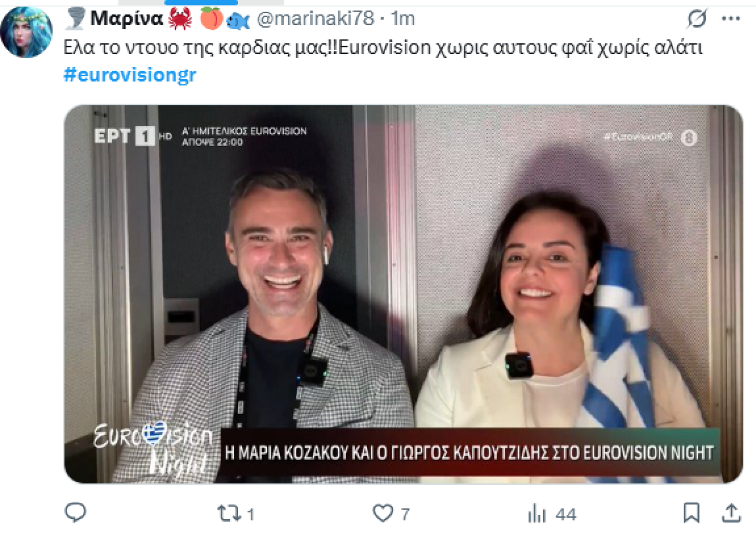
Task: Like the tweet with heart icon
Action: [382, 513]
